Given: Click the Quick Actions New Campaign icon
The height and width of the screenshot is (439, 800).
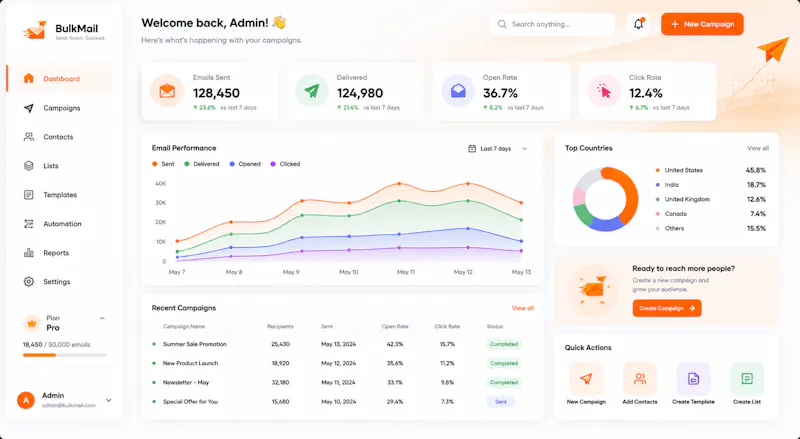Looking at the screenshot, I should (x=586, y=379).
